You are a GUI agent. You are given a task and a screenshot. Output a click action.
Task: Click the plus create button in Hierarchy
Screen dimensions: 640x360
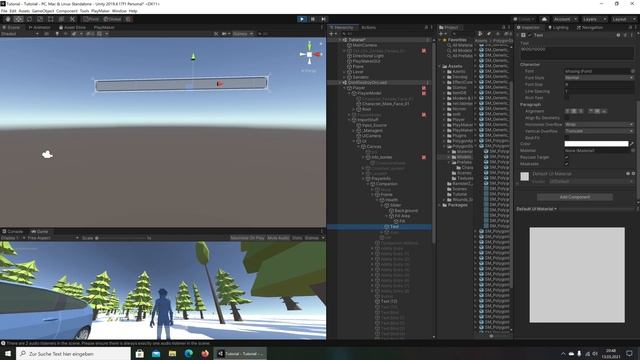[331, 33]
